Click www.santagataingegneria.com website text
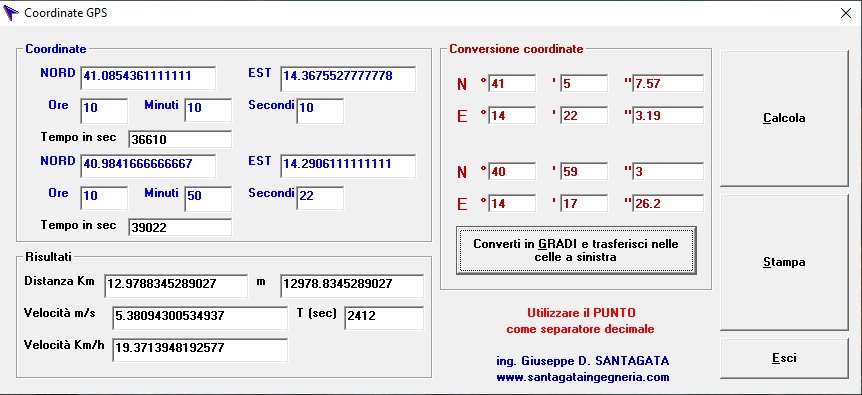Screen dimensions: 862x395 [x=583, y=377]
